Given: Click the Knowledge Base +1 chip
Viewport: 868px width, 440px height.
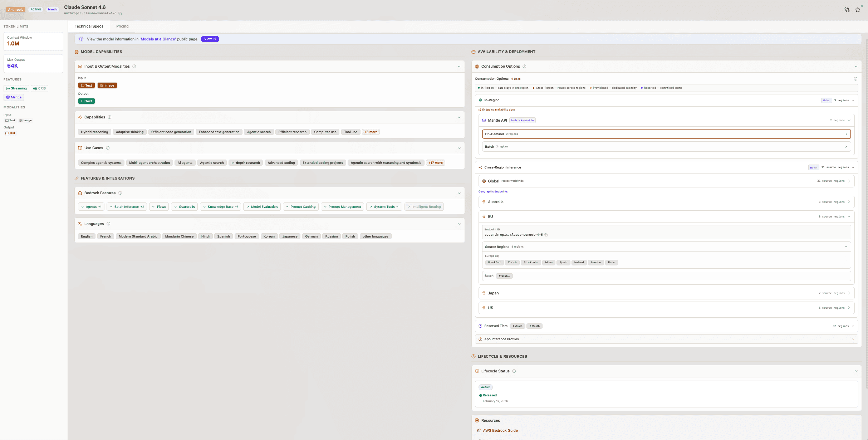Looking at the screenshot, I should (221, 207).
